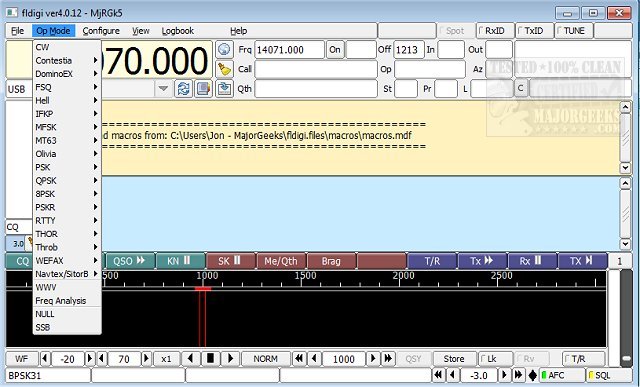Click the Qth input field
Image resolution: width=640 pixels, height=387 pixels.
point(316,89)
